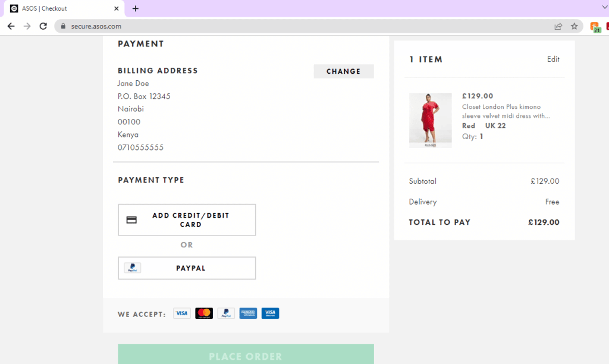
Task: Click the browser back arrow
Action: (11, 26)
